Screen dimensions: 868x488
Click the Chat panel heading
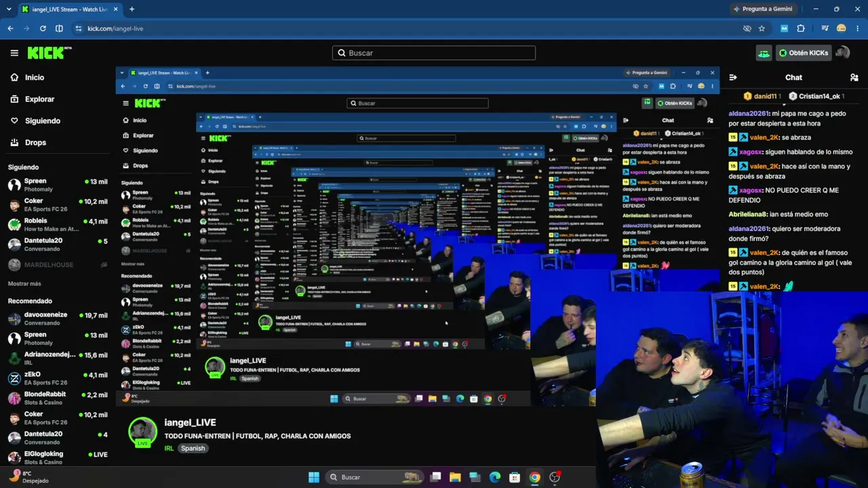pos(793,77)
